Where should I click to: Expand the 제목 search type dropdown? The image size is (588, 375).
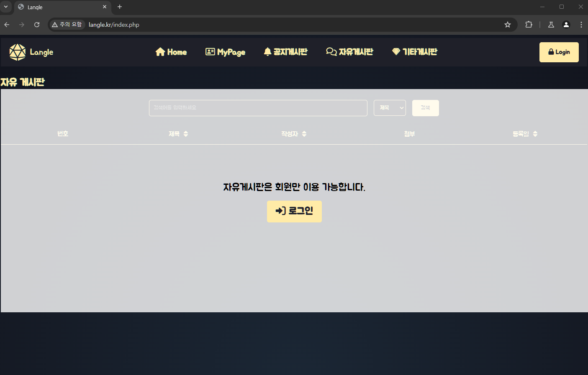(390, 108)
